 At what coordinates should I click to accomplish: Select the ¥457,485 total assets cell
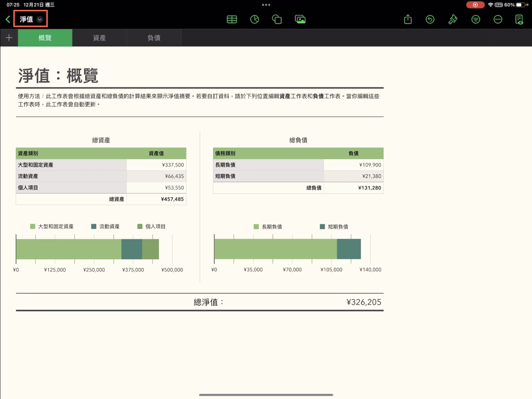click(x=157, y=199)
